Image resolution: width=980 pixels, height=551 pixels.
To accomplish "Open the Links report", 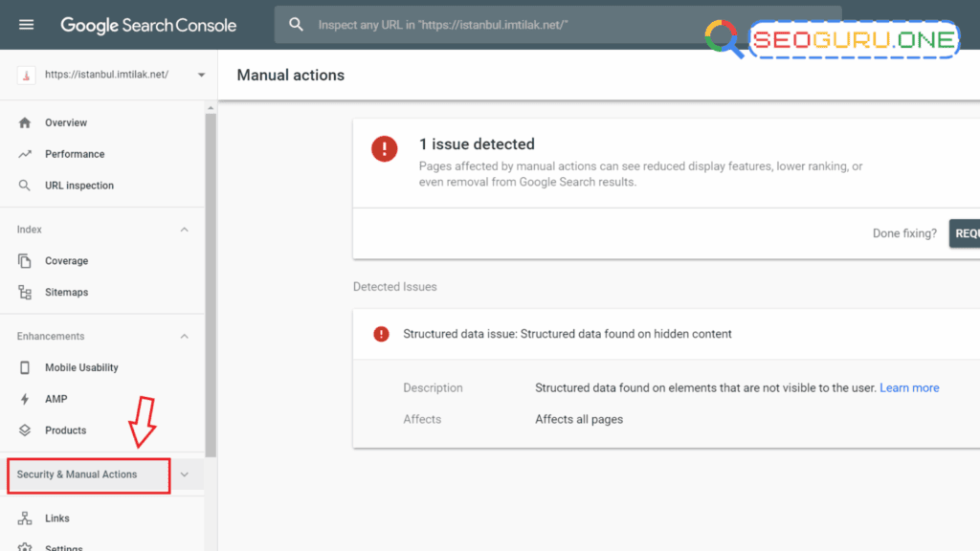I will (x=56, y=518).
